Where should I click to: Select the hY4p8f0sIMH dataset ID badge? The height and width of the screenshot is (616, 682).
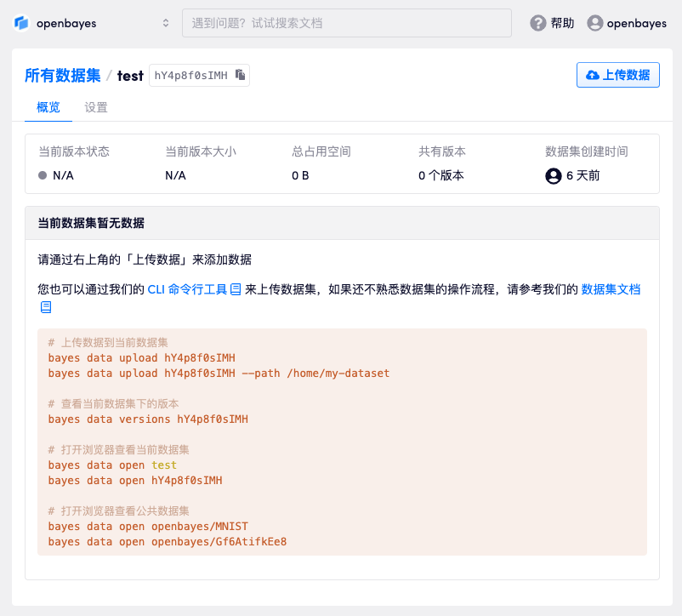click(190, 76)
